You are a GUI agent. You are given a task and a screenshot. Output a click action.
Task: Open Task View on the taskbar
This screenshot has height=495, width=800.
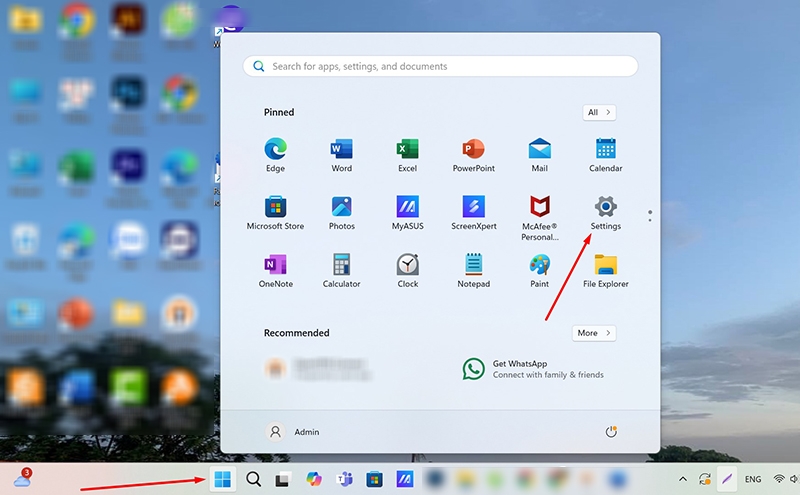(283, 479)
